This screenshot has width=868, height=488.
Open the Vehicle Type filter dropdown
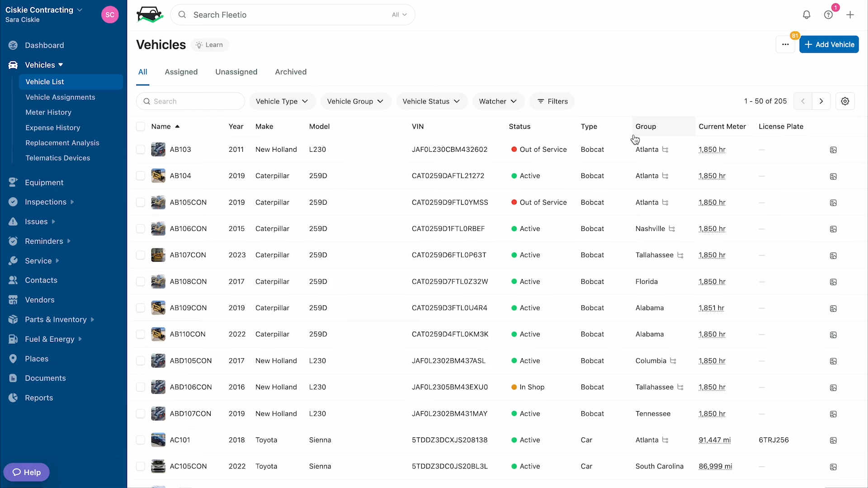point(282,101)
